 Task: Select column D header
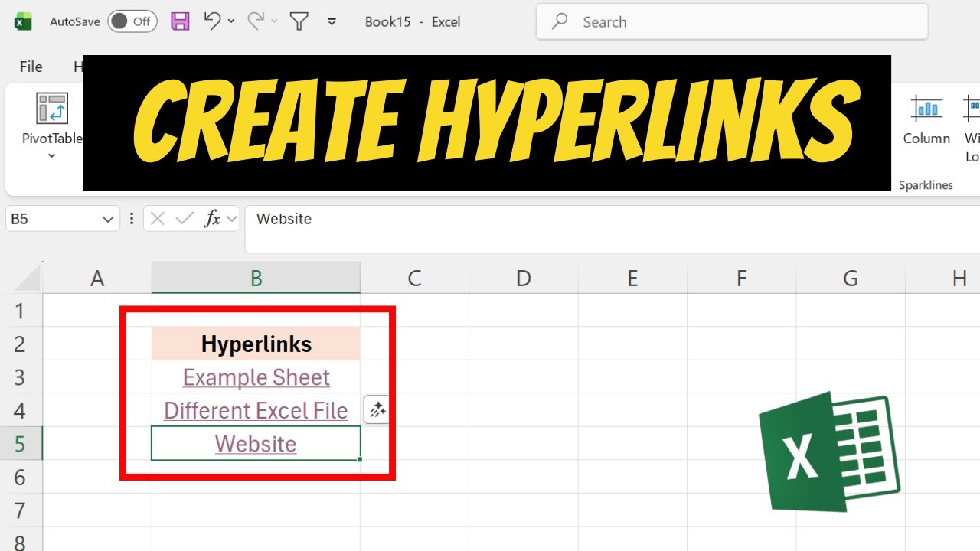point(523,278)
